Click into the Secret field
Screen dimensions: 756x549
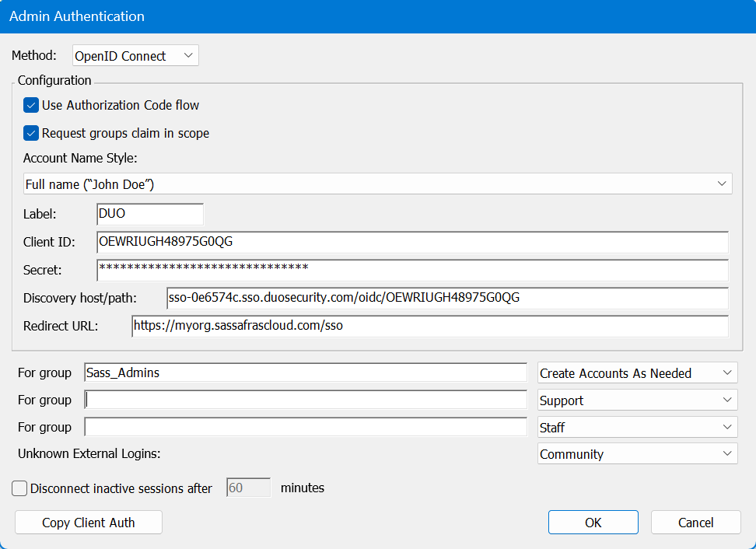tap(412, 270)
